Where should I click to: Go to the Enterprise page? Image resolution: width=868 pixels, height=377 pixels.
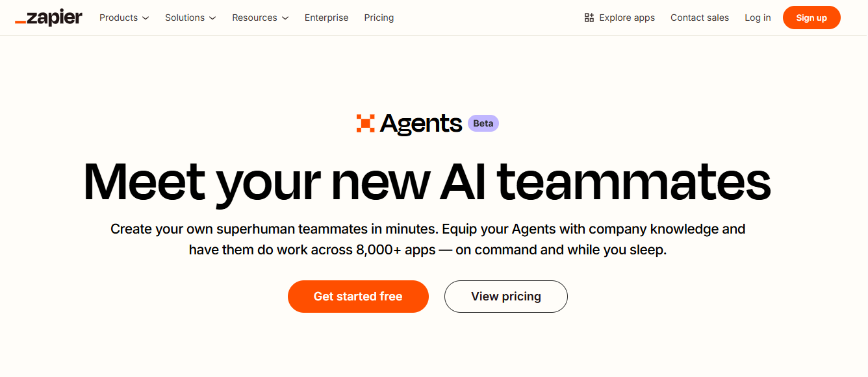click(x=327, y=18)
